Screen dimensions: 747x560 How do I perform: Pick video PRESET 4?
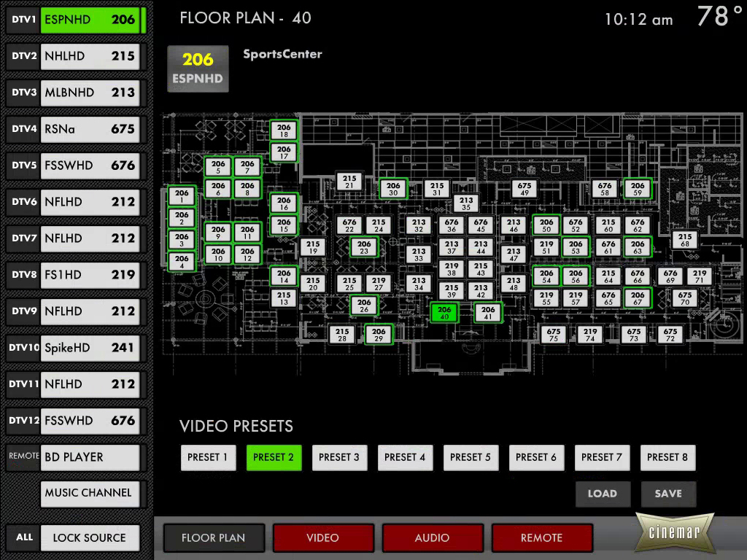(405, 458)
